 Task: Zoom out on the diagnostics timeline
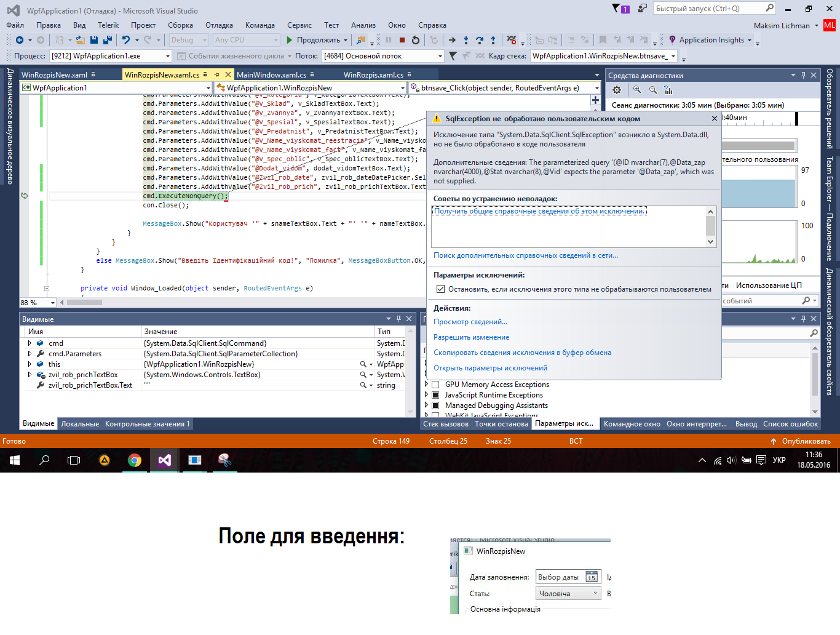[653, 90]
